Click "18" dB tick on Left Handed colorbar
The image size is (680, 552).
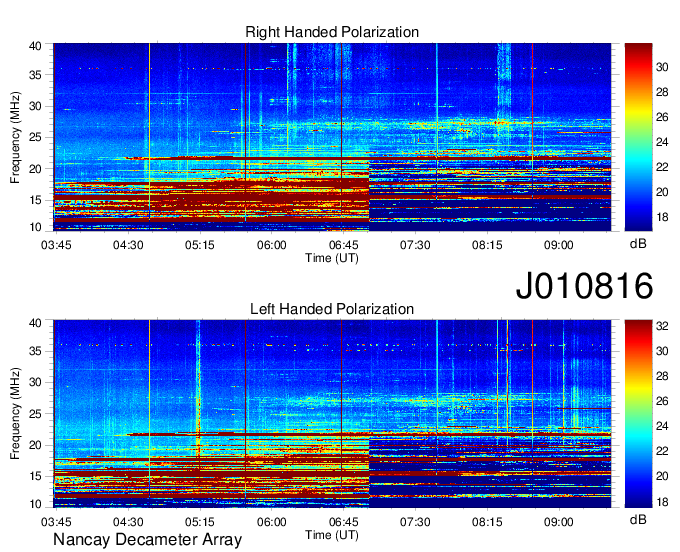[662, 502]
